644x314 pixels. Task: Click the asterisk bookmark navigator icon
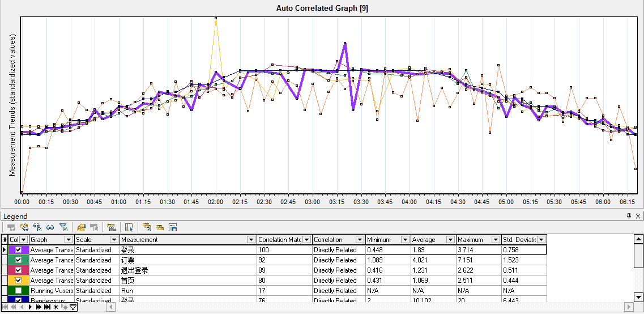click(x=56, y=307)
